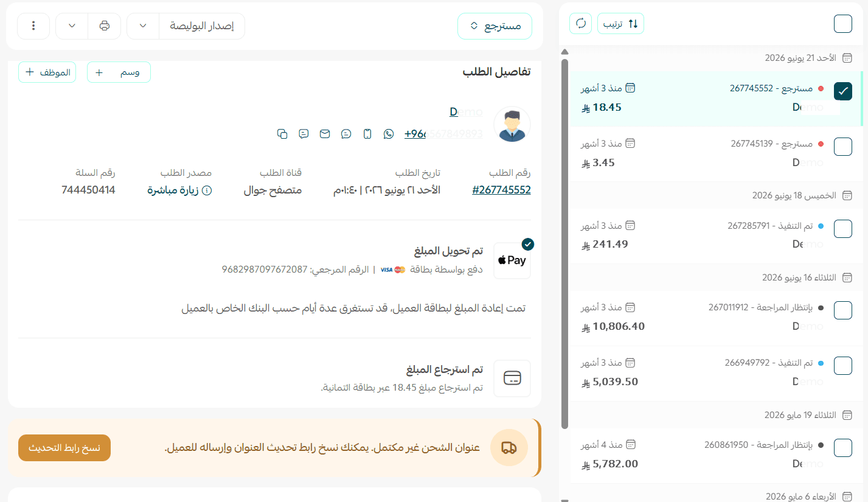Click the mobile phone call icon
The height and width of the screenshot is (502, 868).
367,134
